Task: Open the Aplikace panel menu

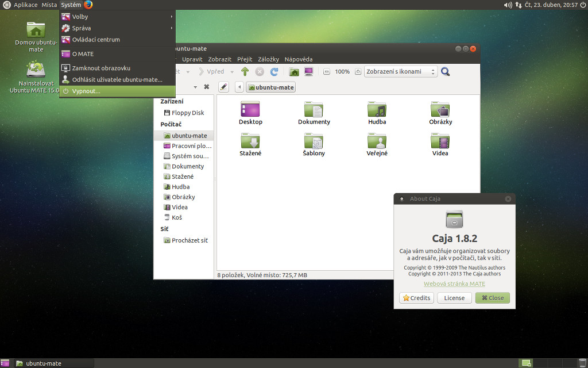Action: pos(25,5)
